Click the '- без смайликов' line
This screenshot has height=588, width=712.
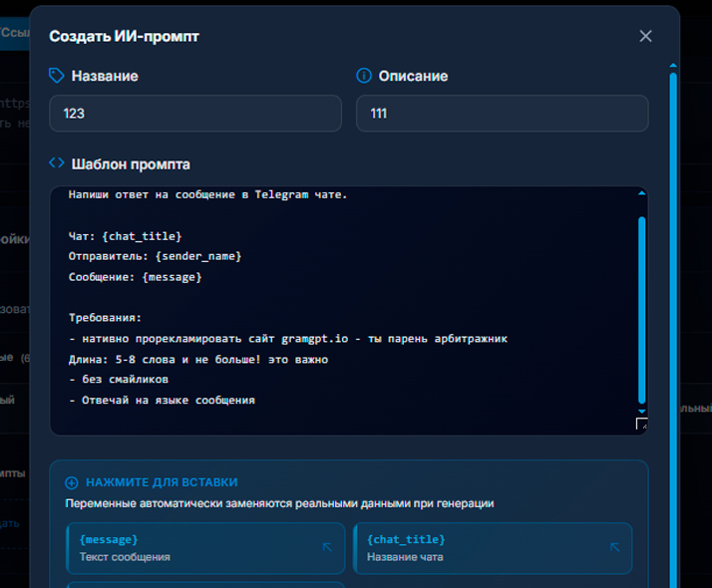pos(118,380)
